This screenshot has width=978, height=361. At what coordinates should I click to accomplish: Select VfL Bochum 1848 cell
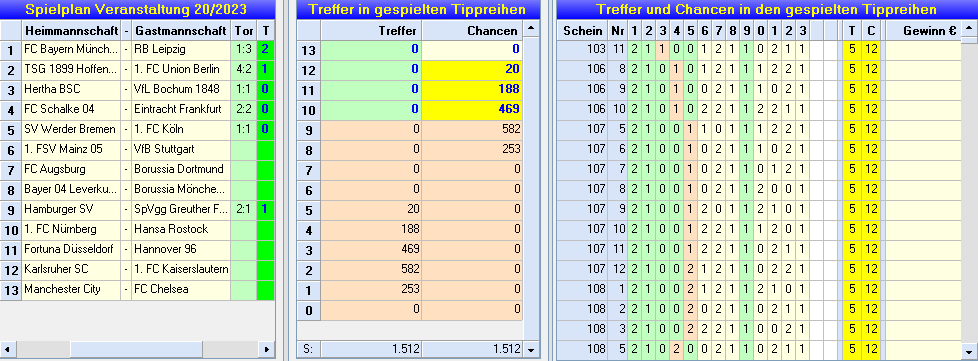pyautogui.click(x=181, y=89)
